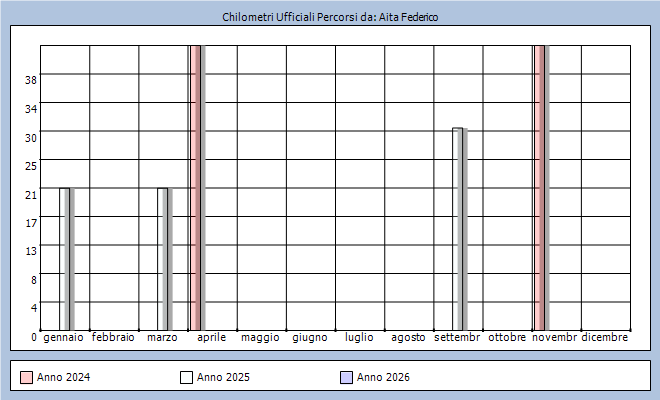This screenshot has width=660, height=400.
Task: Select the Anno 2026 legend label
Action: (x=384, y=377)
